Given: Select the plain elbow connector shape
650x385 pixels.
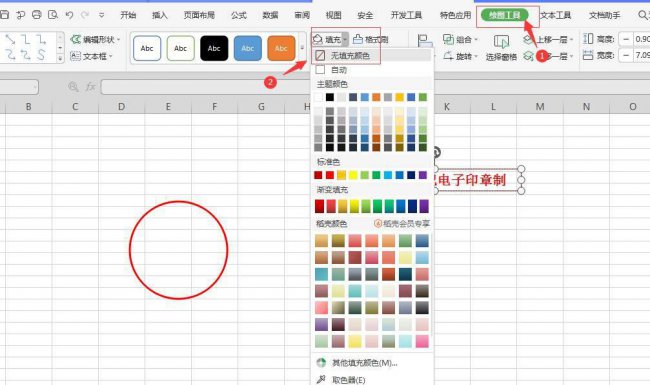Looking at the screenshot, I should tap(26, 40).
